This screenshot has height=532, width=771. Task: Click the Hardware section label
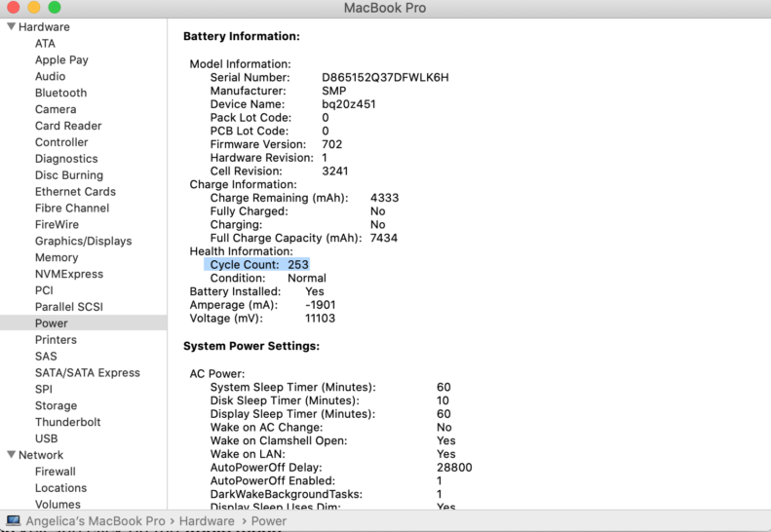[x=44, y=27]
